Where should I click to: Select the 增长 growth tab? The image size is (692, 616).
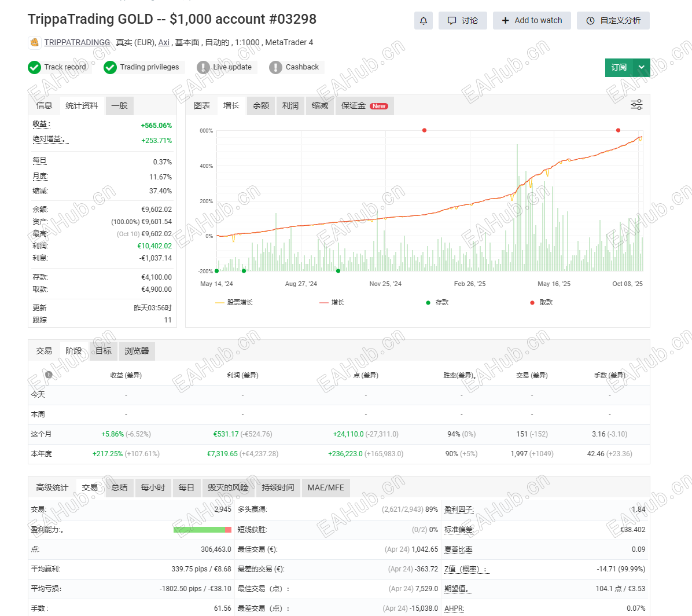click(231, 105)
